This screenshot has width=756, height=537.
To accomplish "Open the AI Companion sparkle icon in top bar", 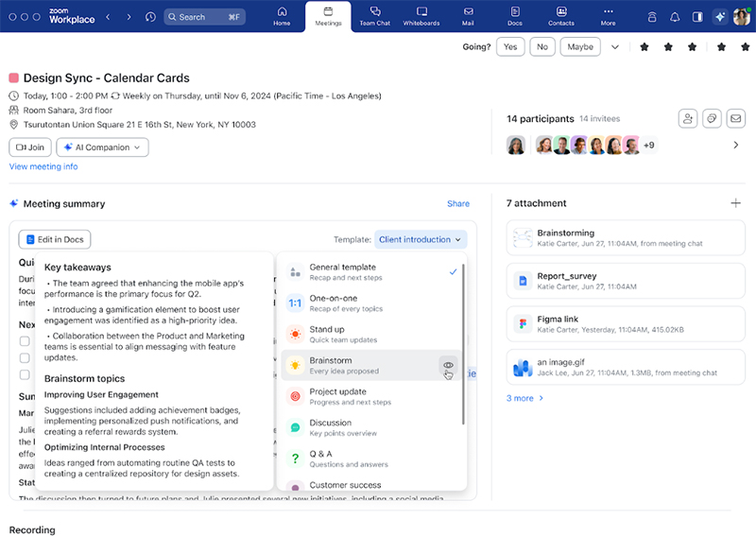I will pyautogui.click(x=721, y=17).
